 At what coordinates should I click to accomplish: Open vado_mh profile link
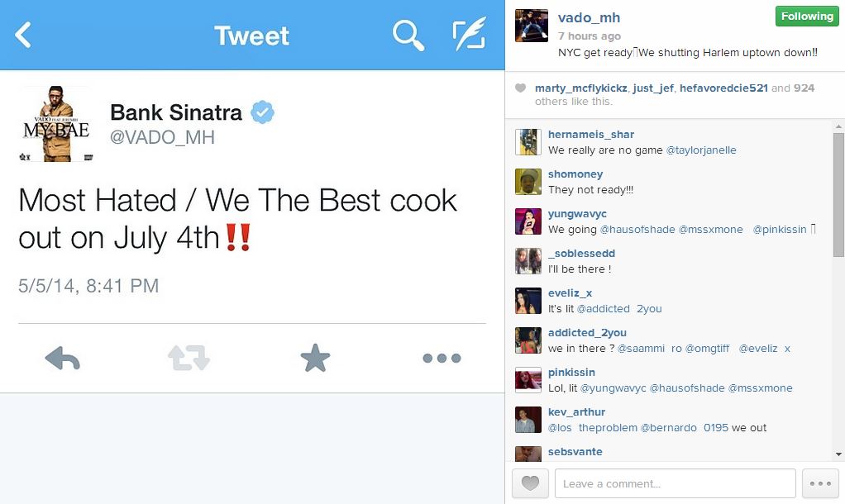pyautogui.click(x=589, y=18)
